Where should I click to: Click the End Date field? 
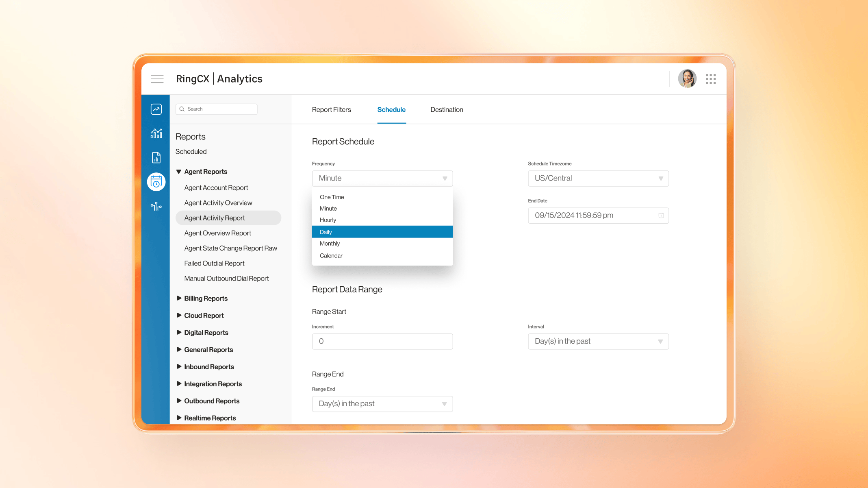(x=598, y=216)
